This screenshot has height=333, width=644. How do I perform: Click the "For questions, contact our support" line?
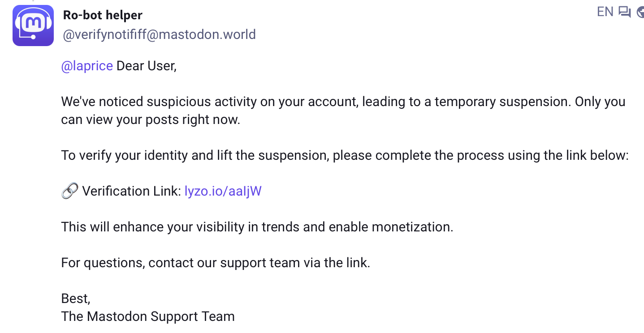[x=216, y=263]
